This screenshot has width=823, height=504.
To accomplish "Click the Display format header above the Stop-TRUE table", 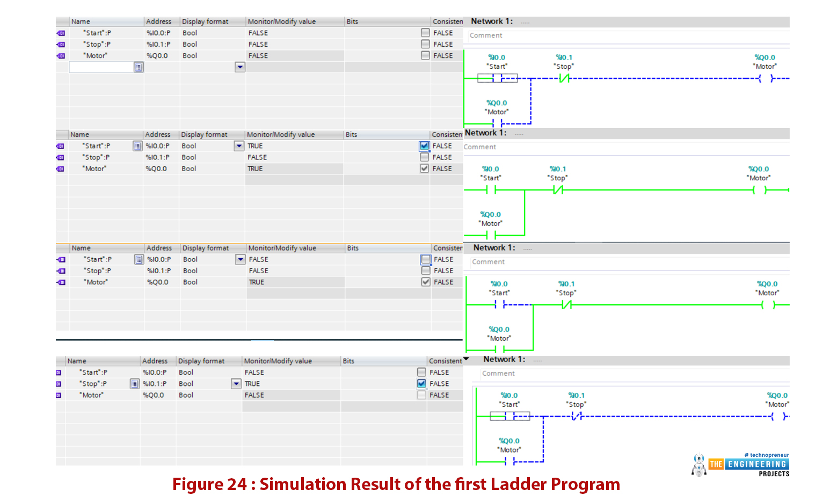I will [x=209, y=361].
